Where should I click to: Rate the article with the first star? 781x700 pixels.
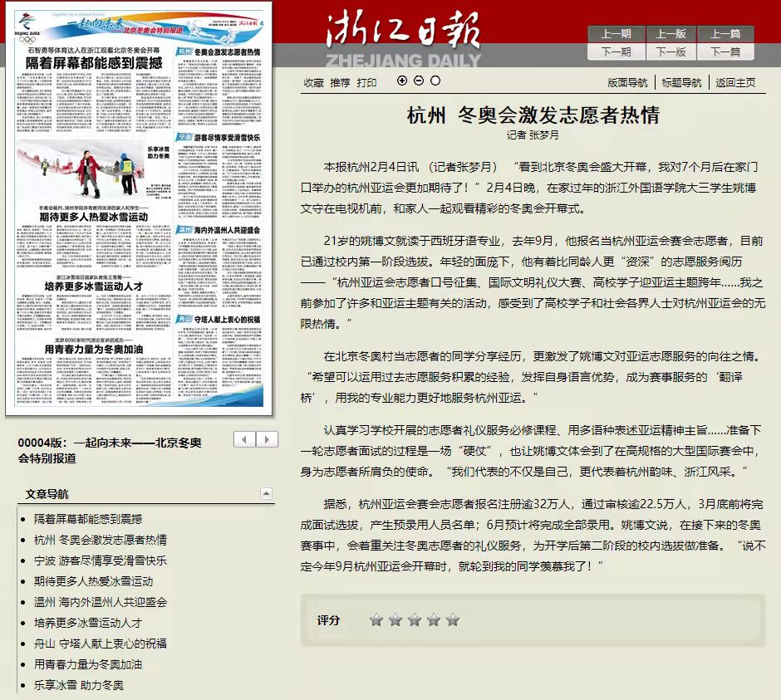(376, 619)
